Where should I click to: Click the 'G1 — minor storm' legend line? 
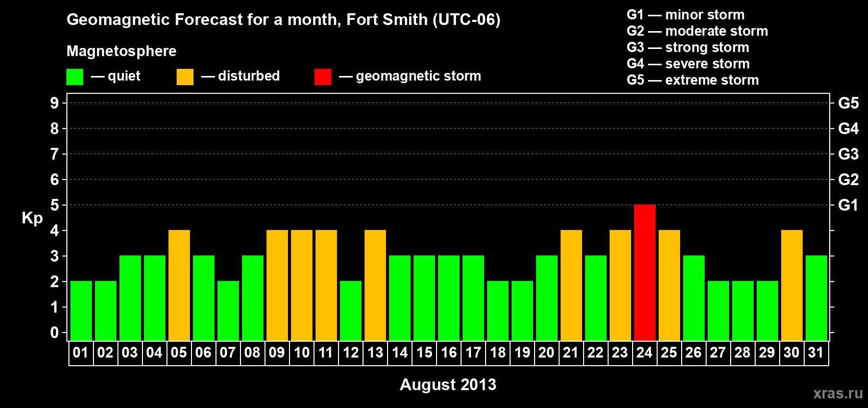coord(686,15)
